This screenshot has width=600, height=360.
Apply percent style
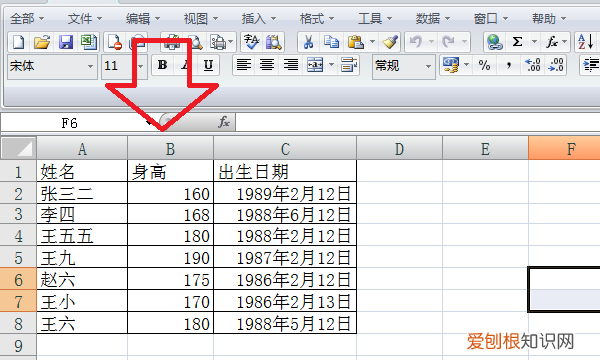tap(484, 65)
